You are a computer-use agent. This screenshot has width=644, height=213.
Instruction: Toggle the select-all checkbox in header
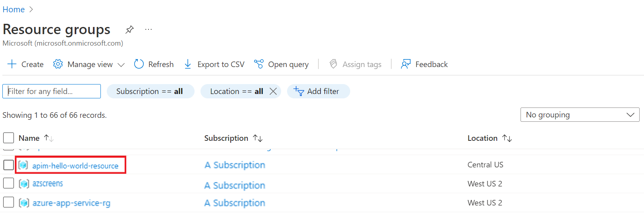[x=8, y=138]
